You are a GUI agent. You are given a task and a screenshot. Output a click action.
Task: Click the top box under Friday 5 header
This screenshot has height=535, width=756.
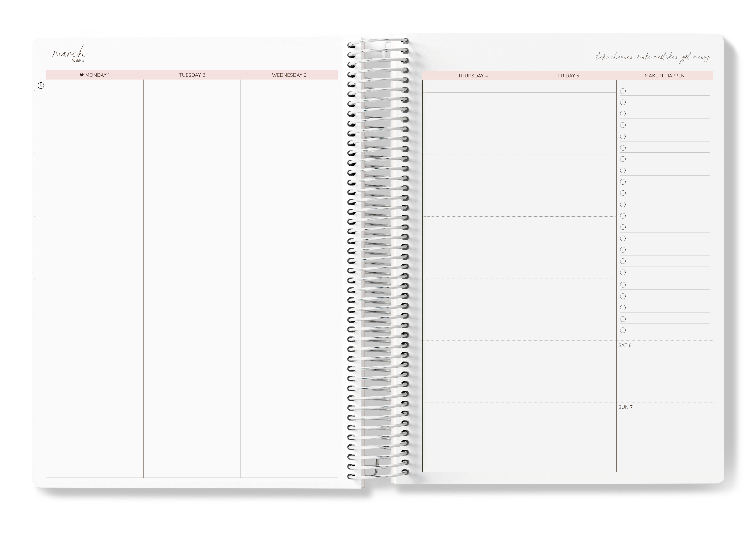pos(569,86)
